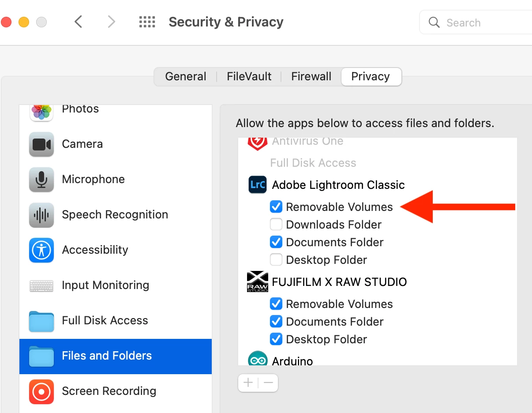Click the Full Disk Access folder icon
The height and width of the screenshot is (413, 532).
(41, 321)
